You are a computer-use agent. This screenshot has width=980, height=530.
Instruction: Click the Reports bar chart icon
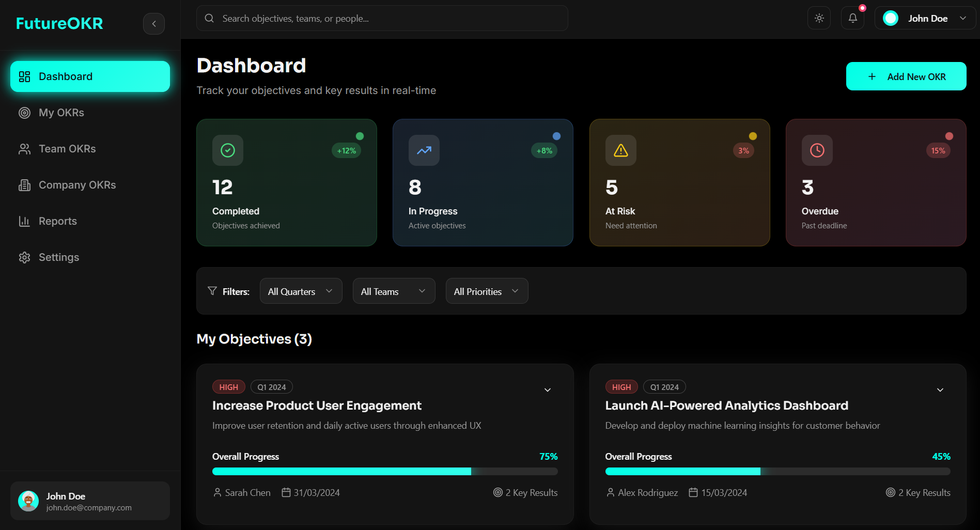(24, 221)
